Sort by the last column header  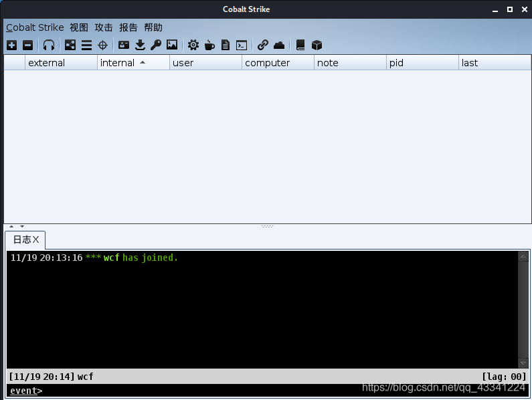pyautogui.click(x=495, y=63)
